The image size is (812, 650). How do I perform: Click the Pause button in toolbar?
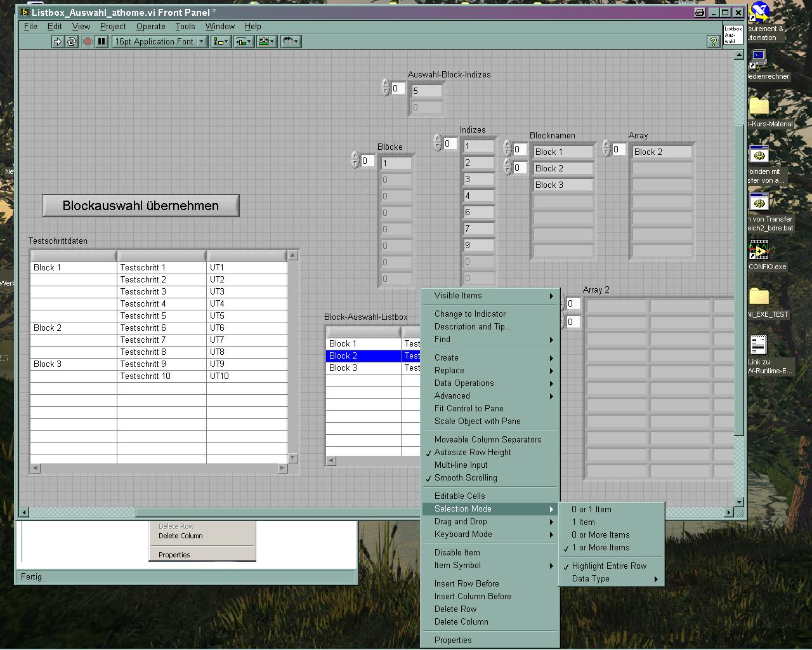(101, 41)
